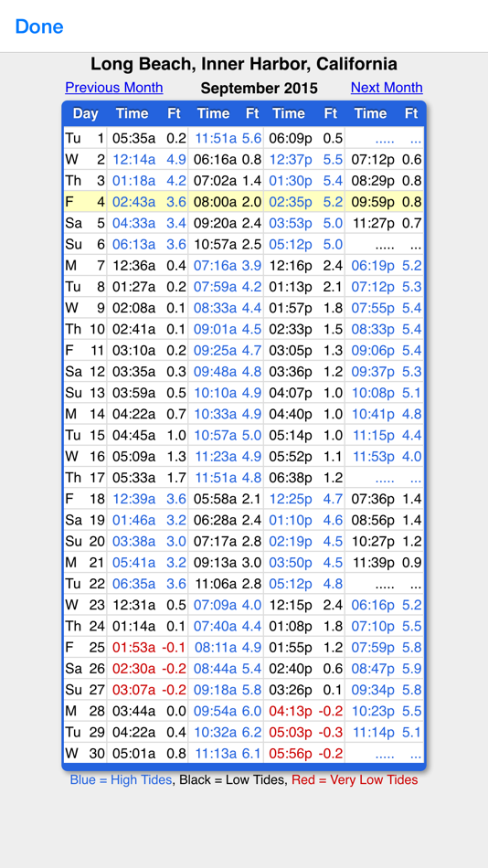The height and width of the screenshot is (868, 488).
Task: Select the Blue = High Tides legend
Action: click(121, 780)
